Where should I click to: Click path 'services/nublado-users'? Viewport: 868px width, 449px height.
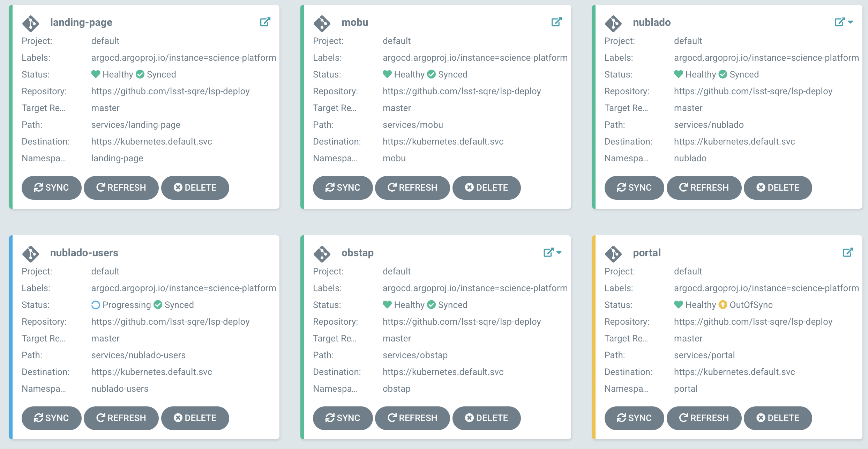tap(138, 355)
